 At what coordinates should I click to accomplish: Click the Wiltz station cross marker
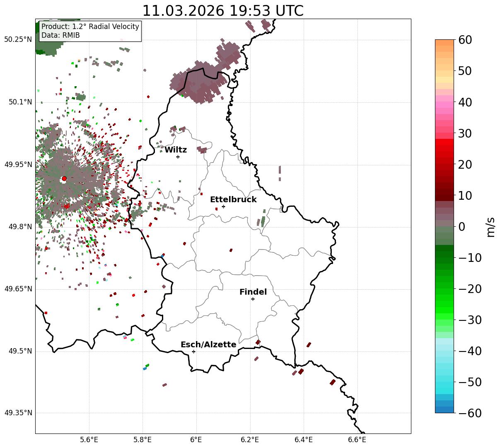pos(178,157)
